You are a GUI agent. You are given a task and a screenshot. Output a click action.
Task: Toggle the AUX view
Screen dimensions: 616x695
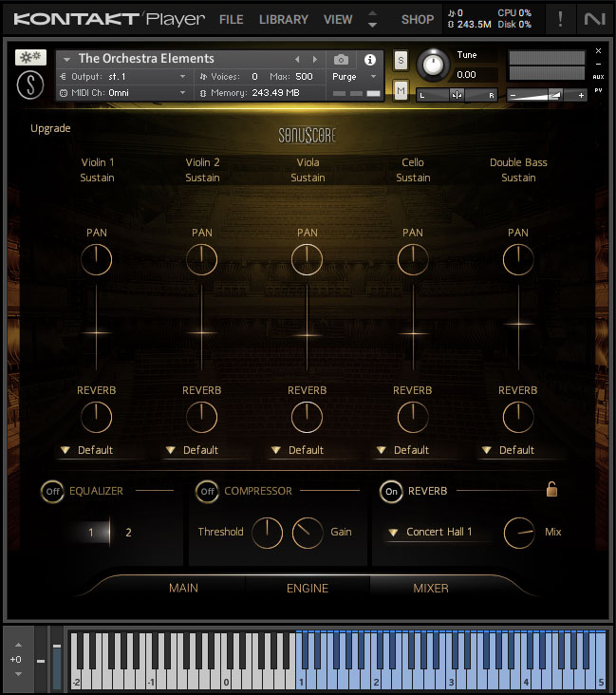[598, 77]
